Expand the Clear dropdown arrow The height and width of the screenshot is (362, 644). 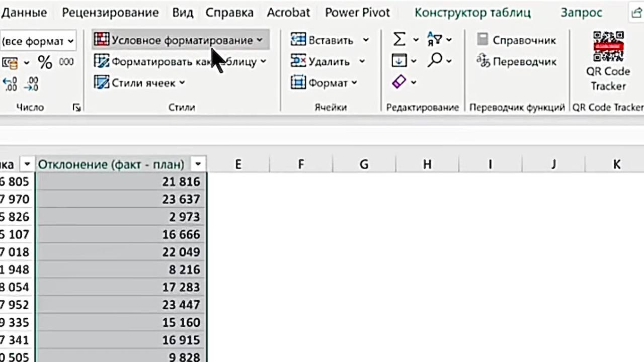point(414,82)
